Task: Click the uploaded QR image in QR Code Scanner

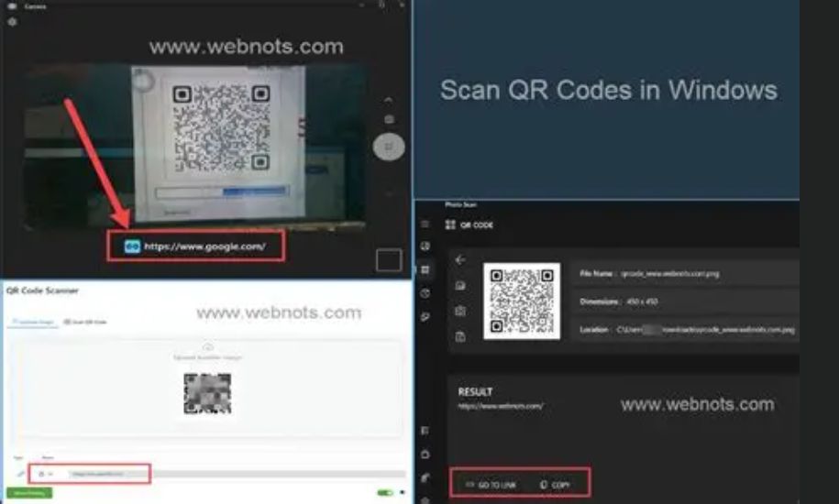Action: (x=207, y=394)
